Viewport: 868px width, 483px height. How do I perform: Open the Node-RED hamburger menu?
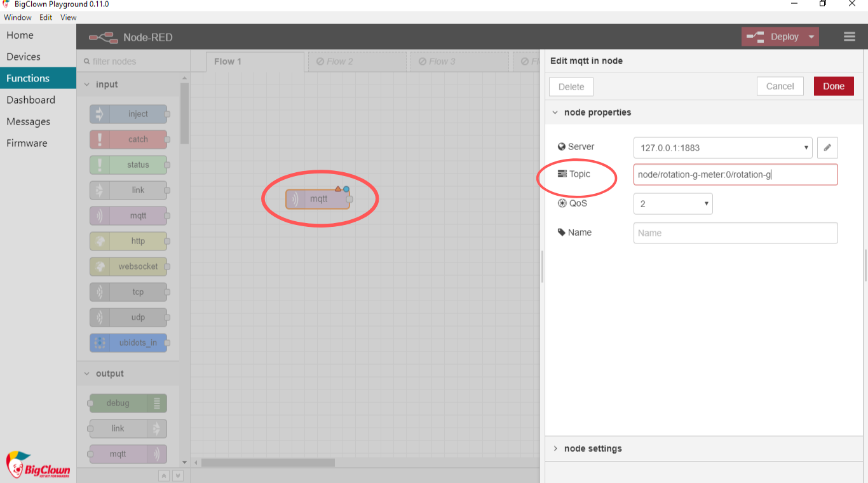tap(850, 37)
